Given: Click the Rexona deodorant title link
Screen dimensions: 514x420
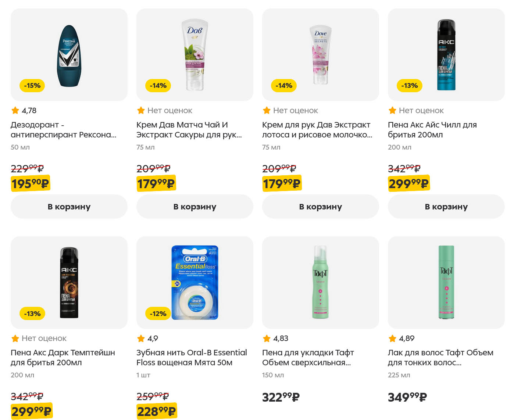Looking at the screenshot, I should click(x=63, y=130).
